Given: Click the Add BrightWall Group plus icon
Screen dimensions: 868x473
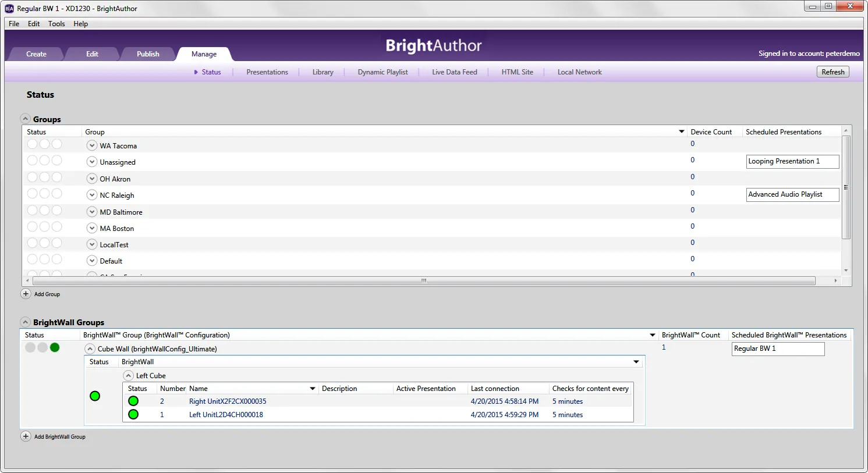Looking at the screenshot, I should point(26,436).
